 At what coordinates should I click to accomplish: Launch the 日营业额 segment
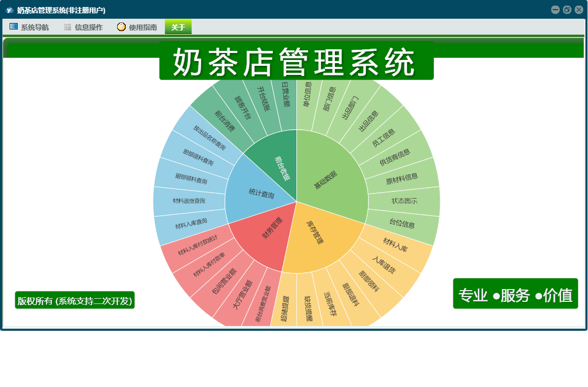[x=286, y=95]
